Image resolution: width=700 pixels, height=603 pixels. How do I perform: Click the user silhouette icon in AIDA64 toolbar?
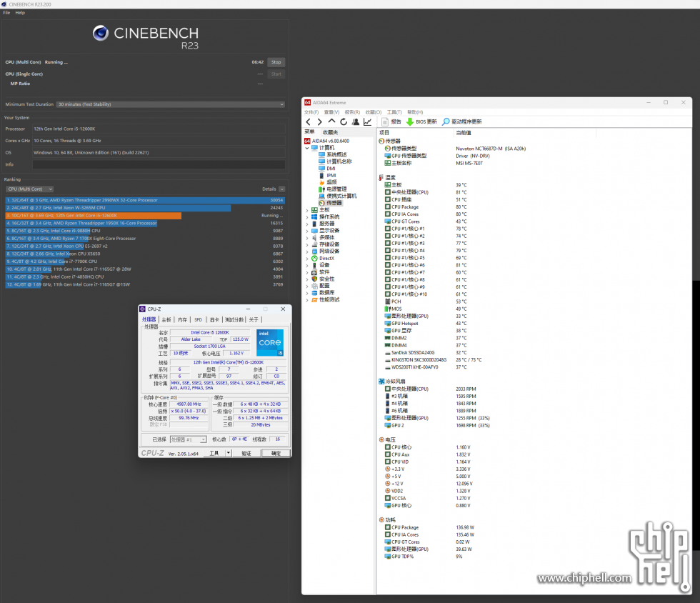(x=356, y=122)
